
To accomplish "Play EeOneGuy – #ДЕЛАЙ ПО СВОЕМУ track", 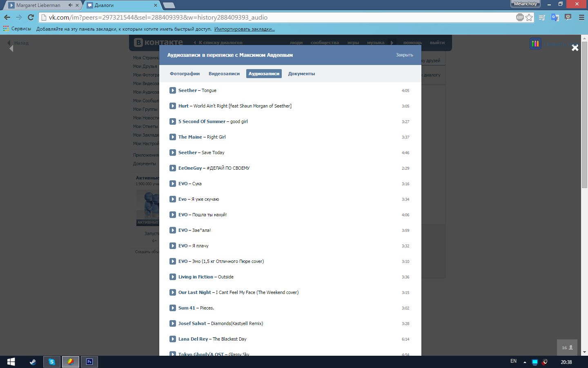I will pyautogui.click(x=173, y=168).
